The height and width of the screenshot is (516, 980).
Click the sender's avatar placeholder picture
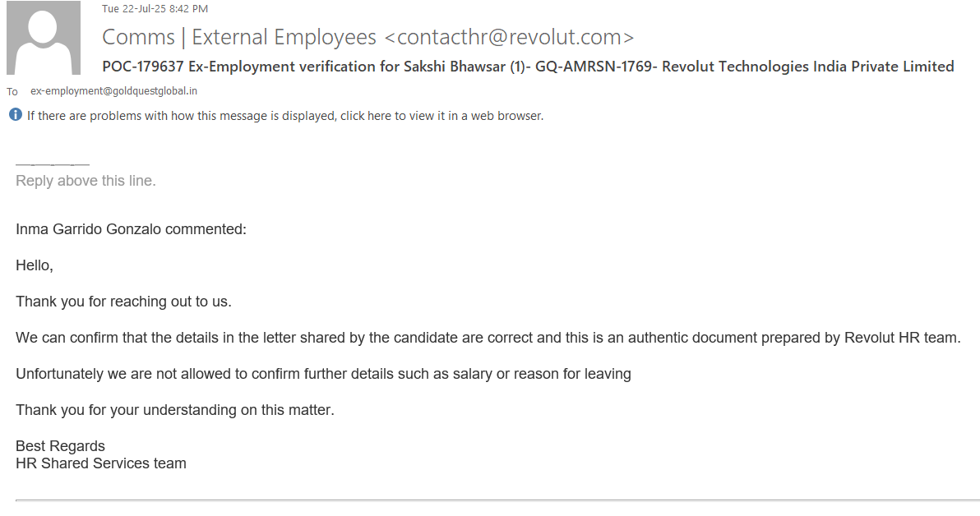pos(44,38)
